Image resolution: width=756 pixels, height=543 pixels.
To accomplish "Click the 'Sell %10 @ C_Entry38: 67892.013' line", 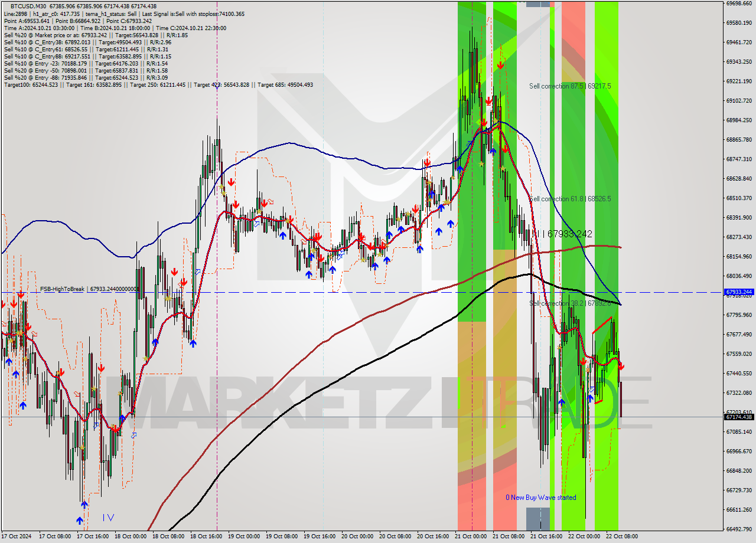I will click(87, 42).
